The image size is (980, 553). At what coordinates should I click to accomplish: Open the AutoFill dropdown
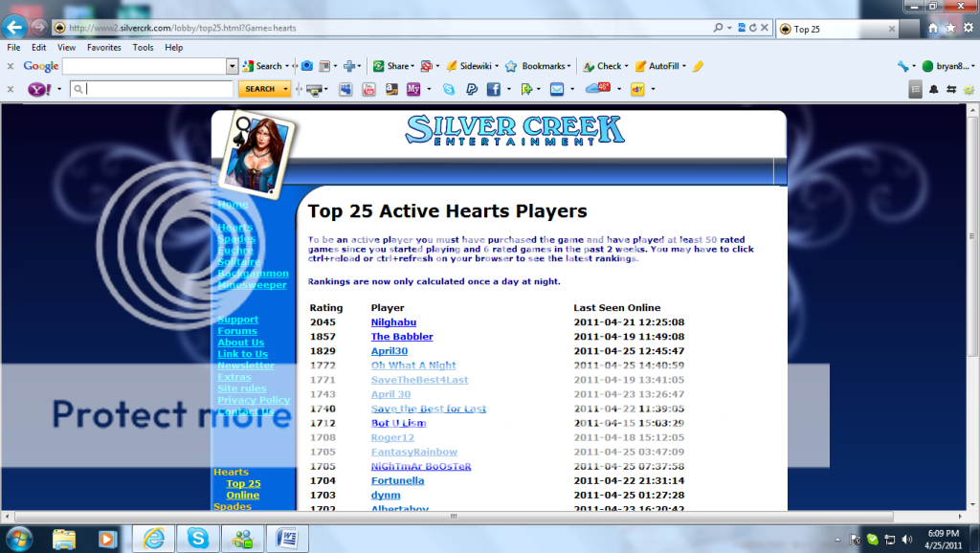coord(683,66)
